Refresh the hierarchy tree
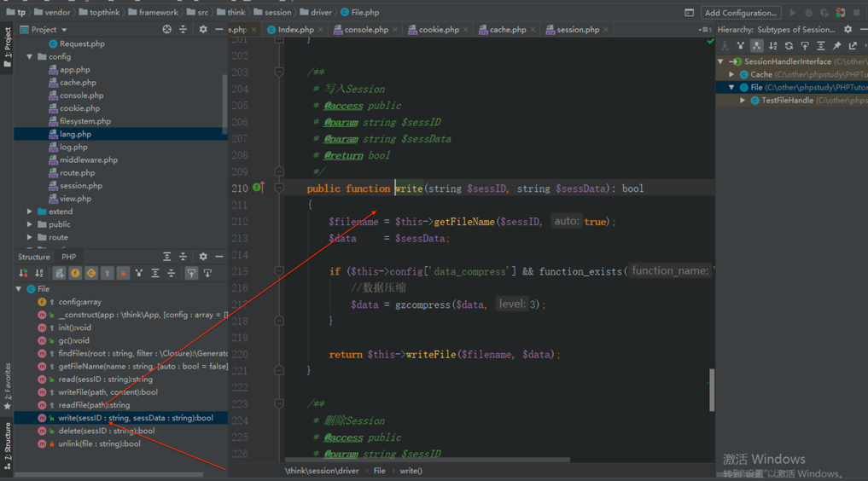868x481 pixels. [789, 46]
